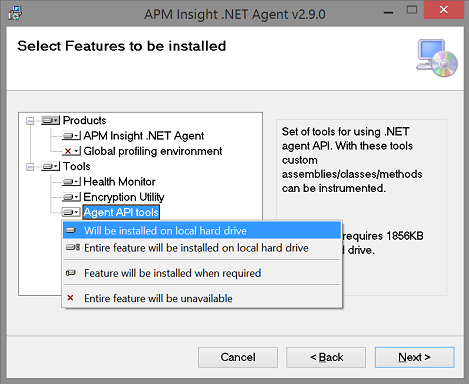Choose 'Will be installed on local hard drive'
469x384 pixels.
(202, 231)
